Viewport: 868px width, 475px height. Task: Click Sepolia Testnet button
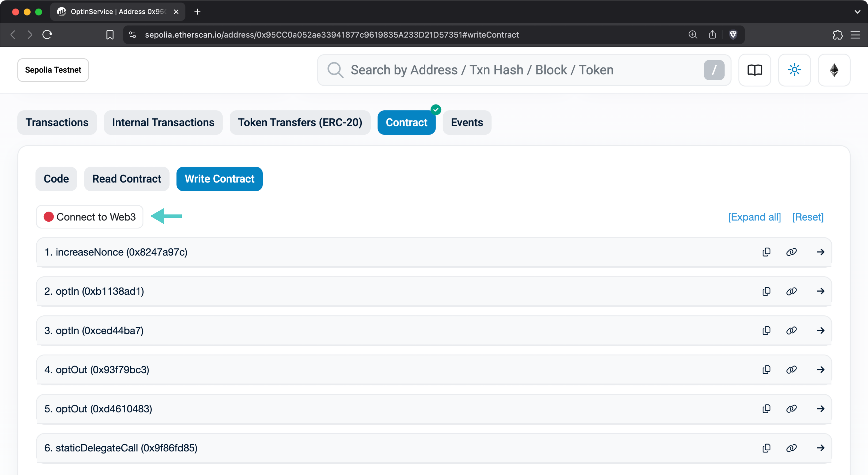pos(53,70)
